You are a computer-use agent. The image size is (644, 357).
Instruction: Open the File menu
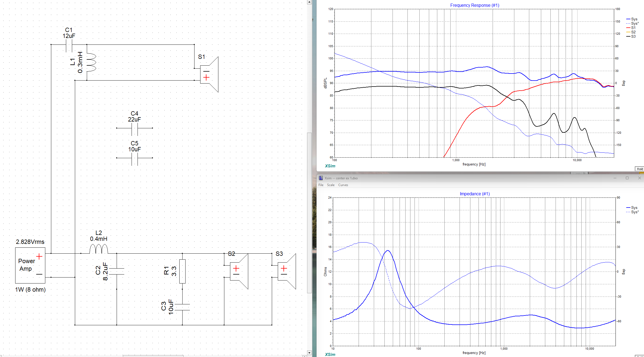(x=321, y=185)
